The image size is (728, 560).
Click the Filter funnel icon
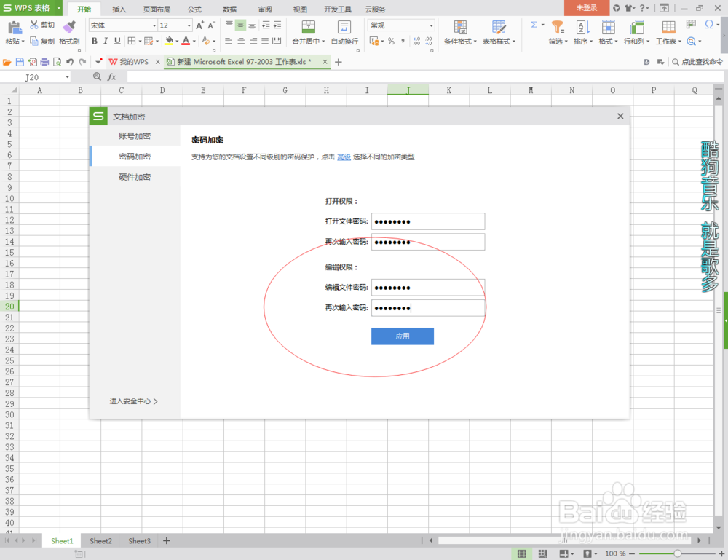point(558,27)
